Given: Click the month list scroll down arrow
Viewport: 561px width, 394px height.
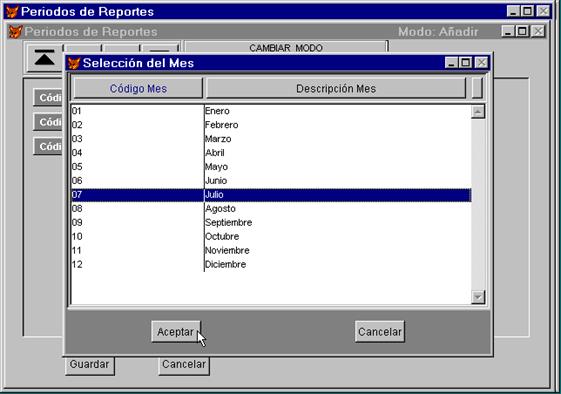Looking at the screenshot, I should point(478,297).
